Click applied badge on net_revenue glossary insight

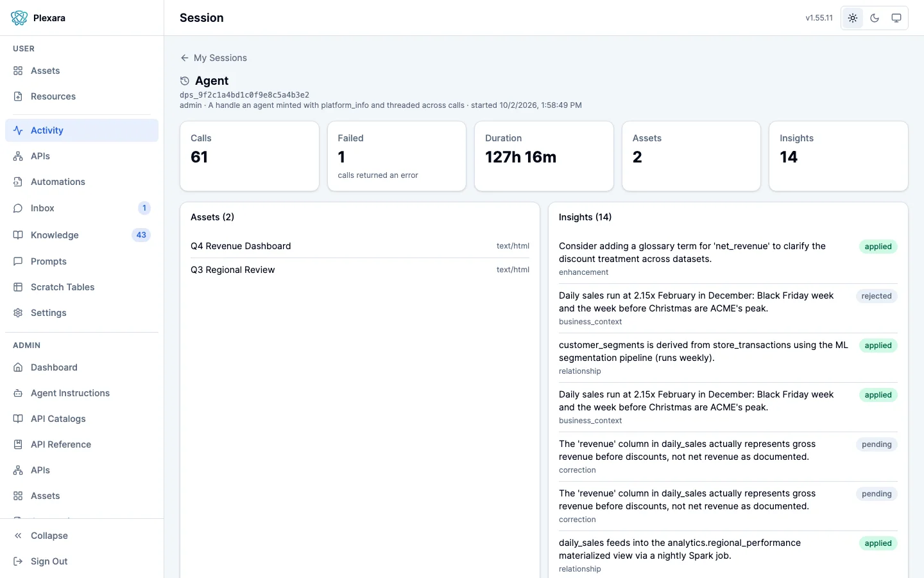pyautogui.click(x=878, y=247)
